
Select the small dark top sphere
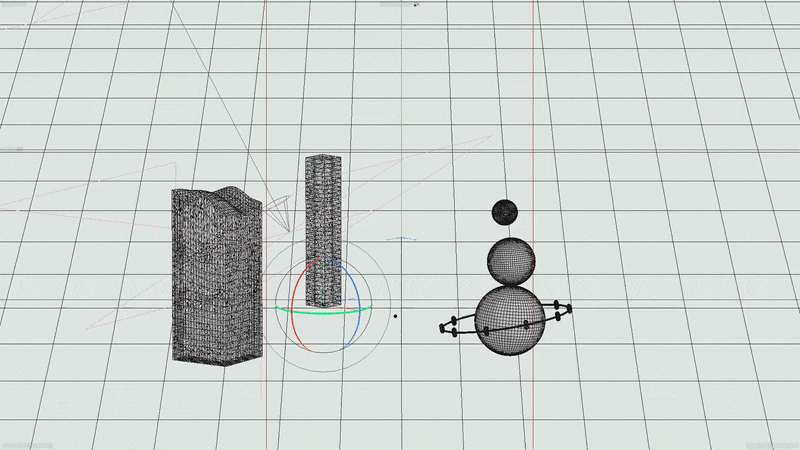tap(505, 212)
